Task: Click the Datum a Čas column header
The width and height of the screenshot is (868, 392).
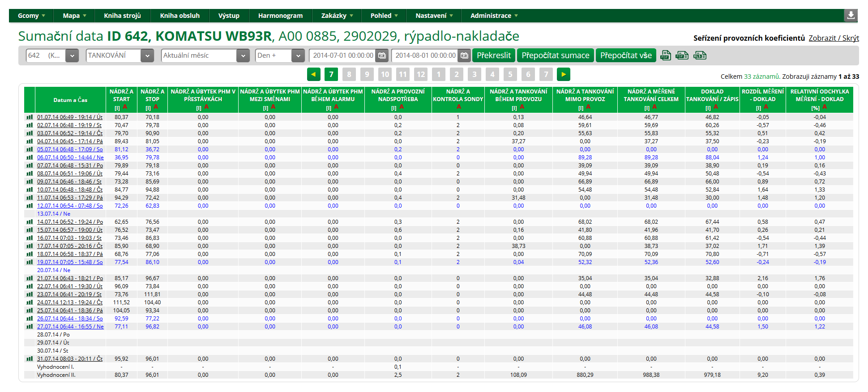Action: pyautogui.click(x=70, y=100)
